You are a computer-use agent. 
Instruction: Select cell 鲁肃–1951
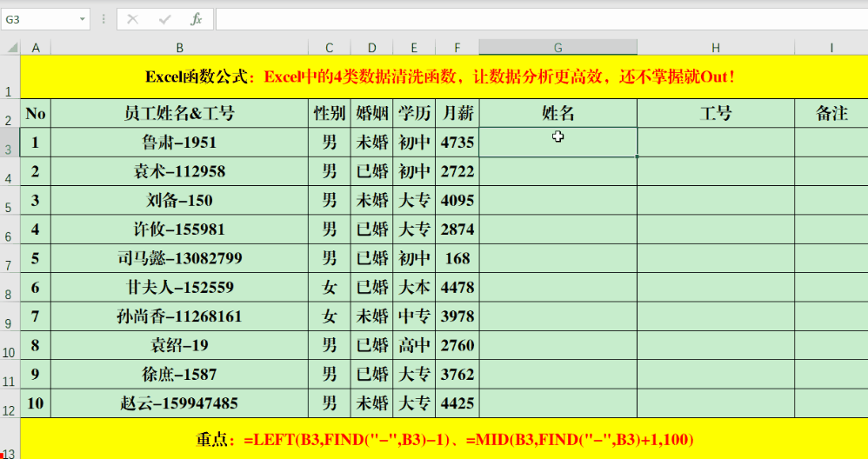tap(179, 142)
